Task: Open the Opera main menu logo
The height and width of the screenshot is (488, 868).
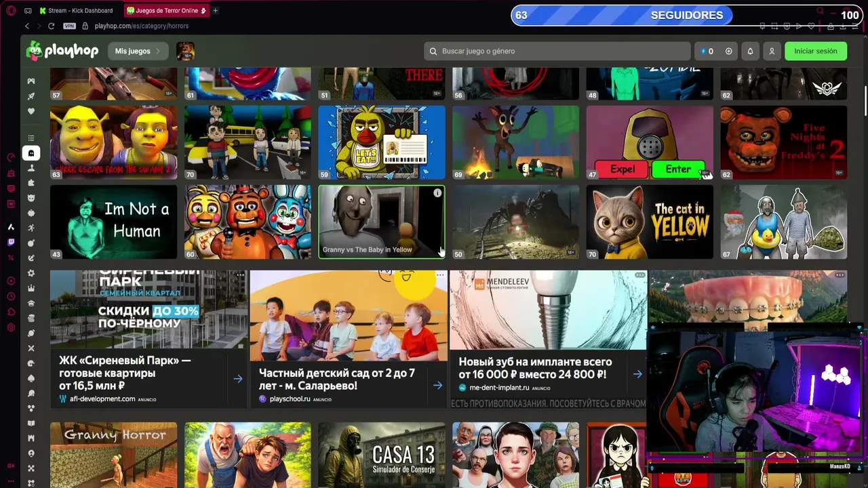Action: [11, 11]
